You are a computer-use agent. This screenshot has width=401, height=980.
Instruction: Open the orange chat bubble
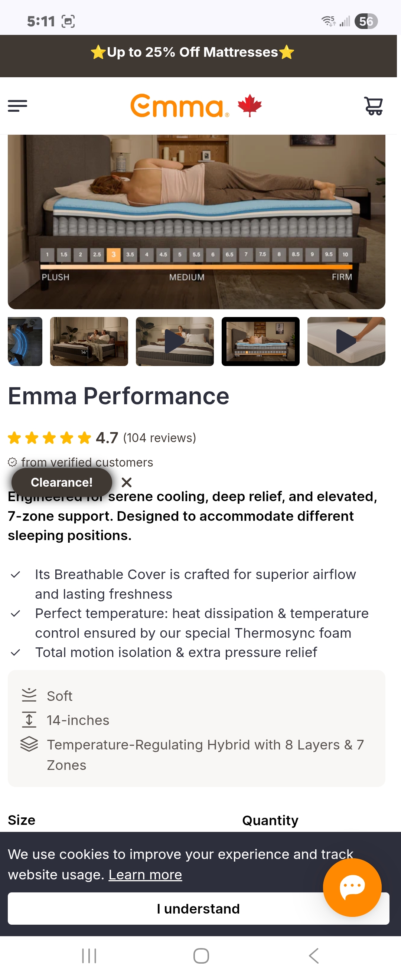point(352,887)
